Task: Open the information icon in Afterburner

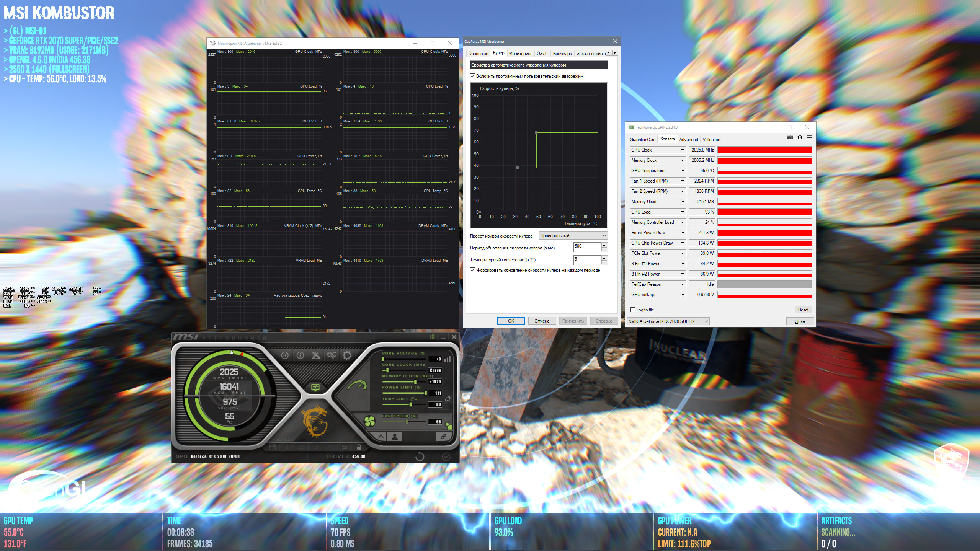Action: (301, 355)
